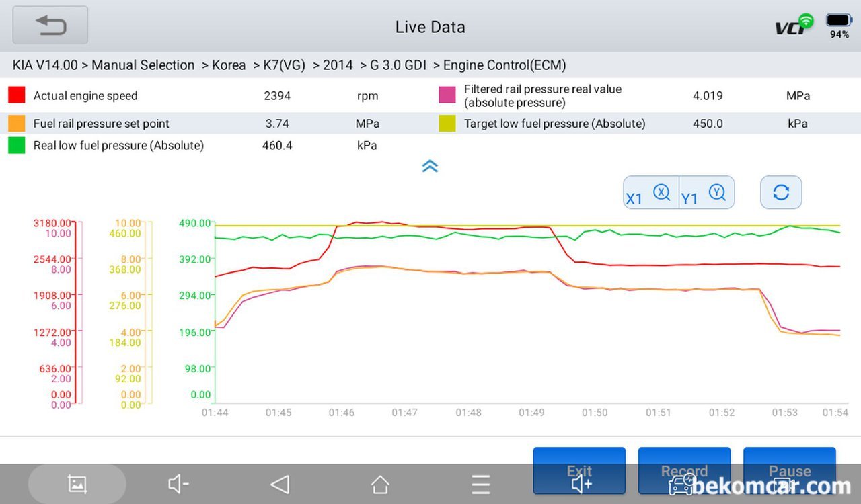Select Fuel rail pressure set point label
This screenshot has width=861, height=504.
(102, 124)
